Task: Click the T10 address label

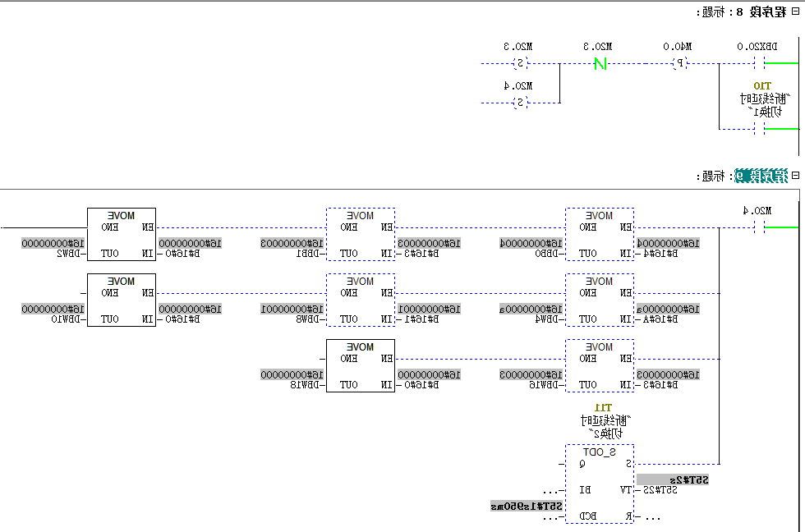Action: pos(762,85)
